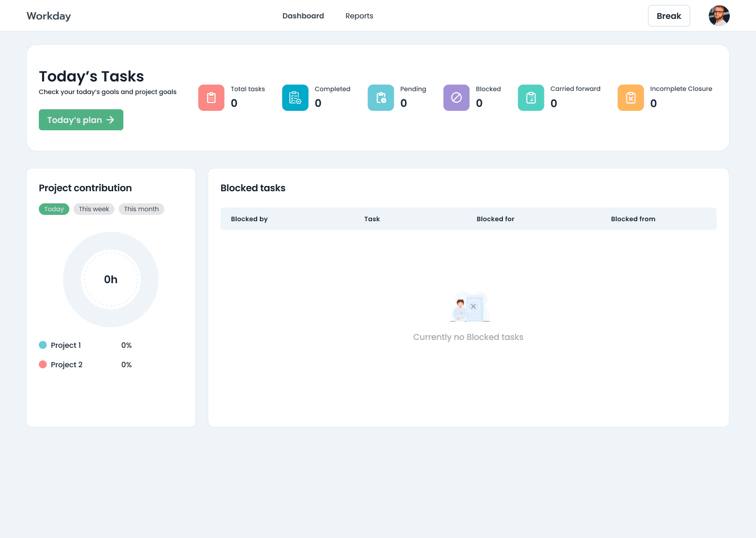
Task: Click the red Total tasks clipboard icon
Action: (211, 98)
